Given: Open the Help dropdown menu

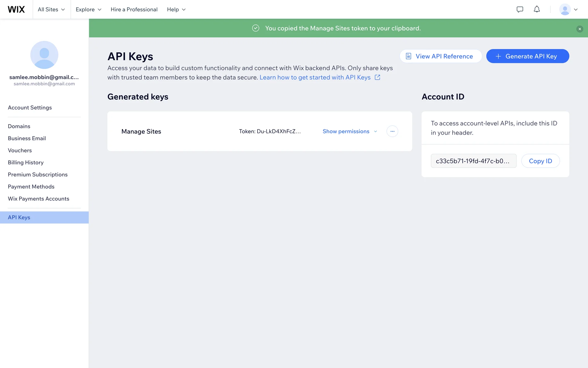Looking at the screenshot, I should pyautogui.click(x=176, y=10).
